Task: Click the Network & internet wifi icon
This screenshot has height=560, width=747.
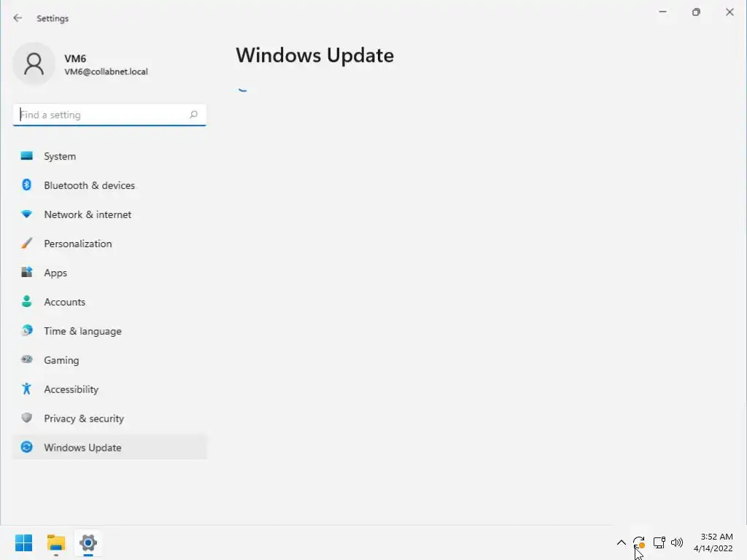Action: coord(27,214)
